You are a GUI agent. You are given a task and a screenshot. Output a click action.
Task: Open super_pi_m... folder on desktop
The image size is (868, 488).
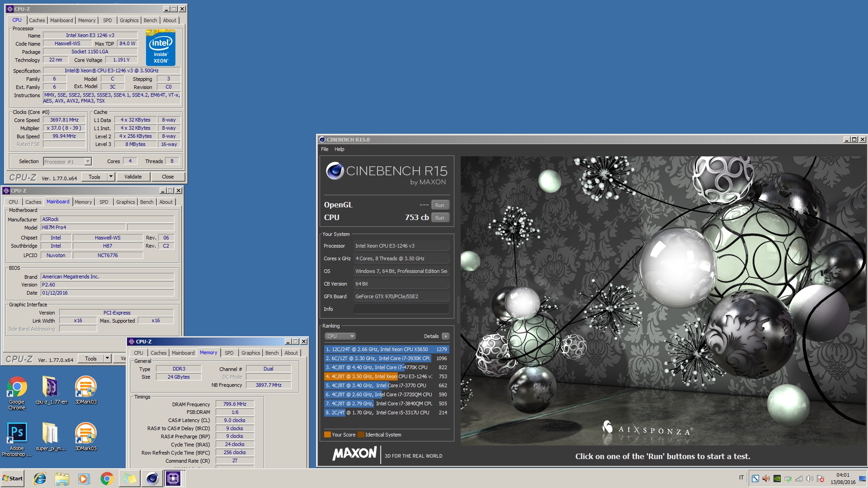click(x=51, y=436)
